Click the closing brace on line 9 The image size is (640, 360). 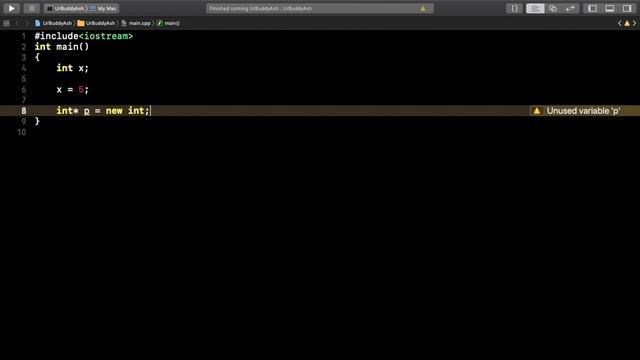click(x=37, y=121)
